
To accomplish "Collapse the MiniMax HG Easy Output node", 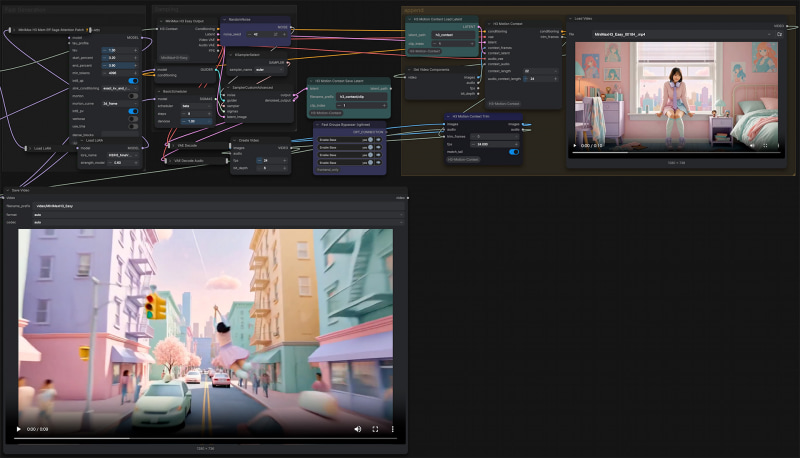I will click(161, 21).
